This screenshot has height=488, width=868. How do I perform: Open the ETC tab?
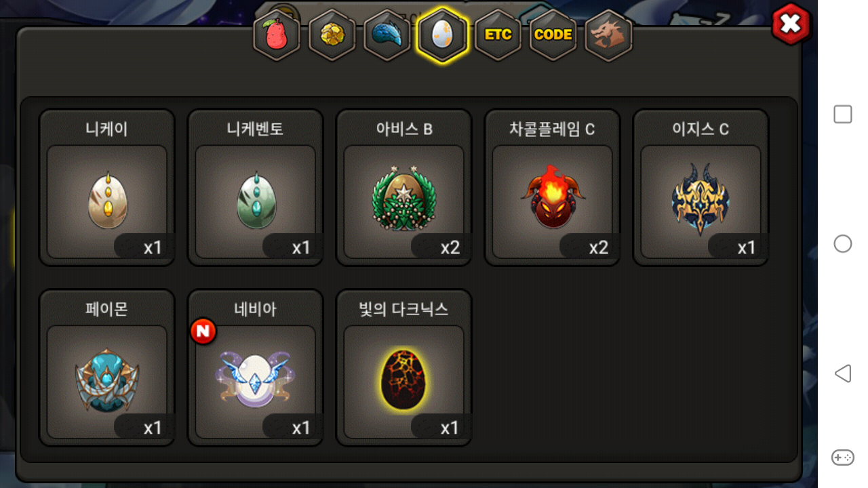498,35
